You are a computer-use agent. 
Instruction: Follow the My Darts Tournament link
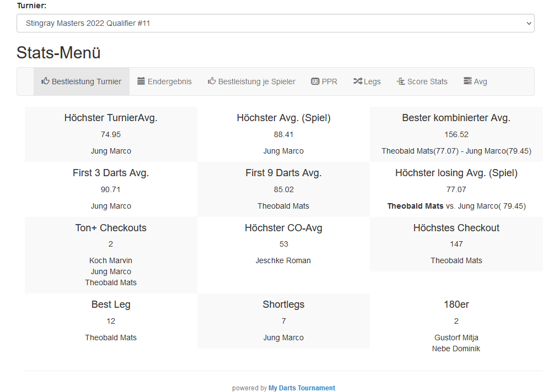tap(301, 388)
